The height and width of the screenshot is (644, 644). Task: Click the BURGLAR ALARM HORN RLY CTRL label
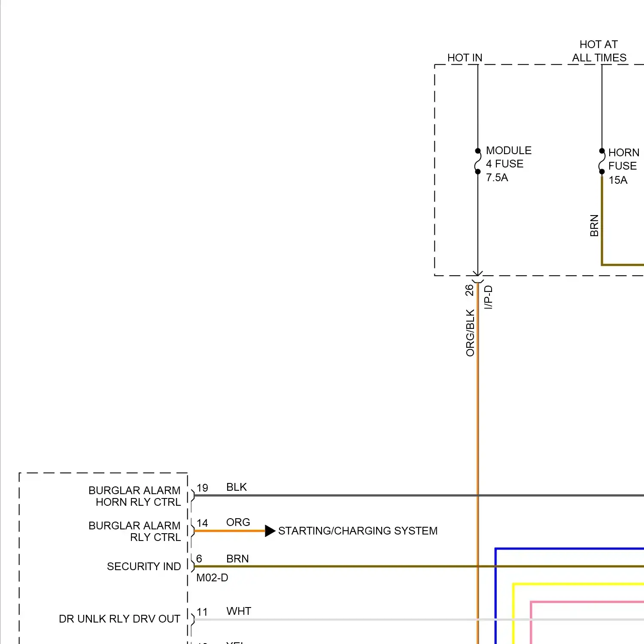pyautogui.click(x=134, y=496)
